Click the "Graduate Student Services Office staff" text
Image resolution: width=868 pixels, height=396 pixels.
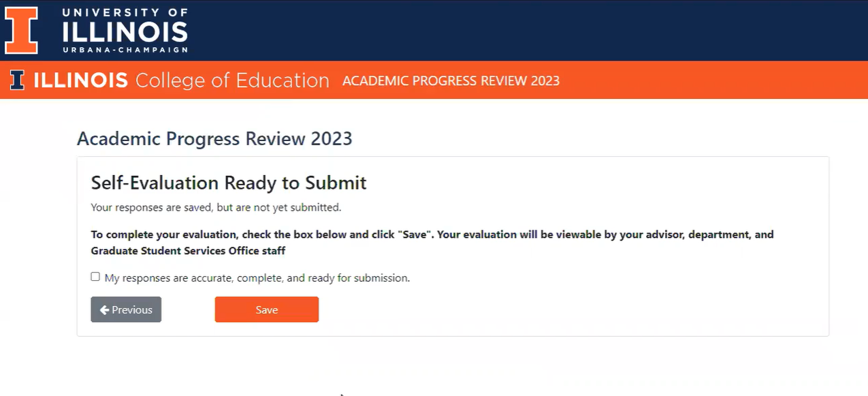(x=188, y=251)
